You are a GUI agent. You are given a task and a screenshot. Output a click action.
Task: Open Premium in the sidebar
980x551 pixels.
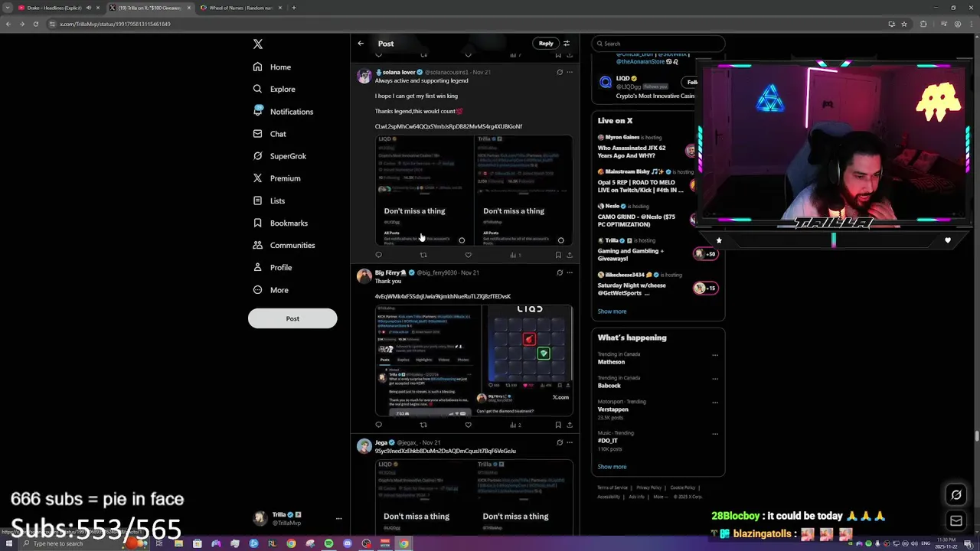coord(276,178)
